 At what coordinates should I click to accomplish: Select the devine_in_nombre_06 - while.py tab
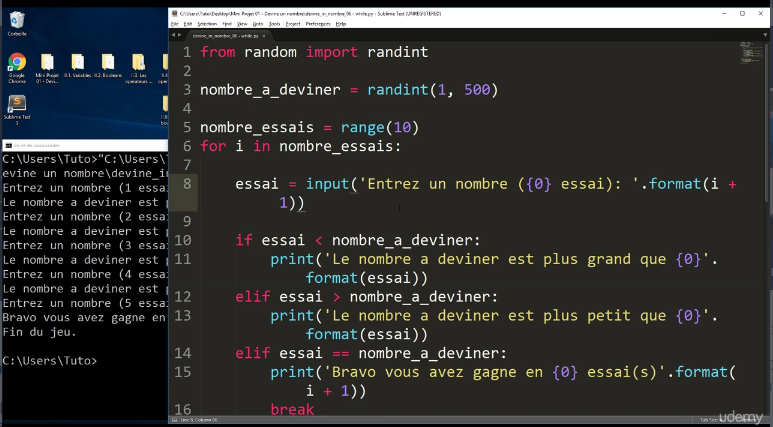(x=225, y=33)
